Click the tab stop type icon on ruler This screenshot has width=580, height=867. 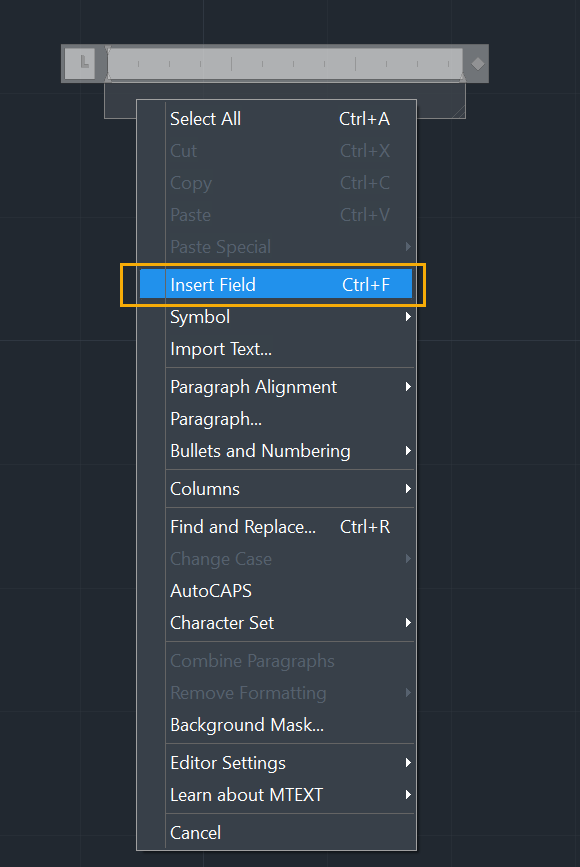pos(80,63)
